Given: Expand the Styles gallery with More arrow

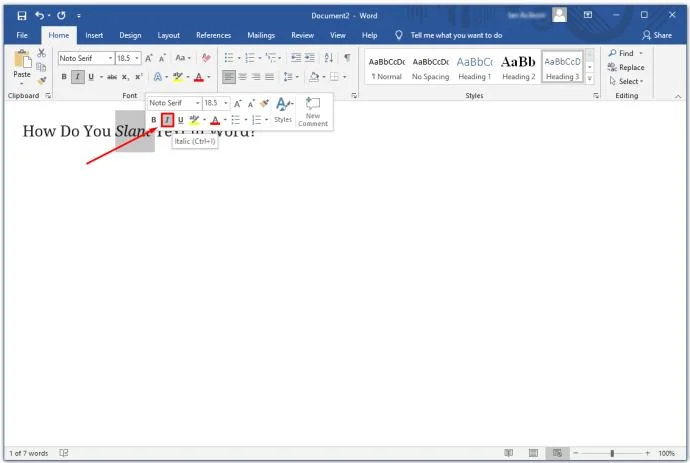Looking at the screenshot, I should [590, 78].
